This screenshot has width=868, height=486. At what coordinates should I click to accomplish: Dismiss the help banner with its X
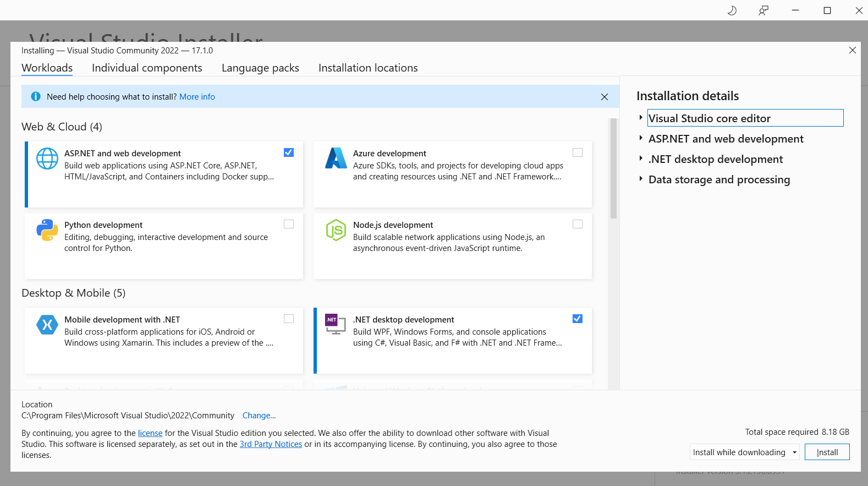pyautogui.click(x=605, y=97)
